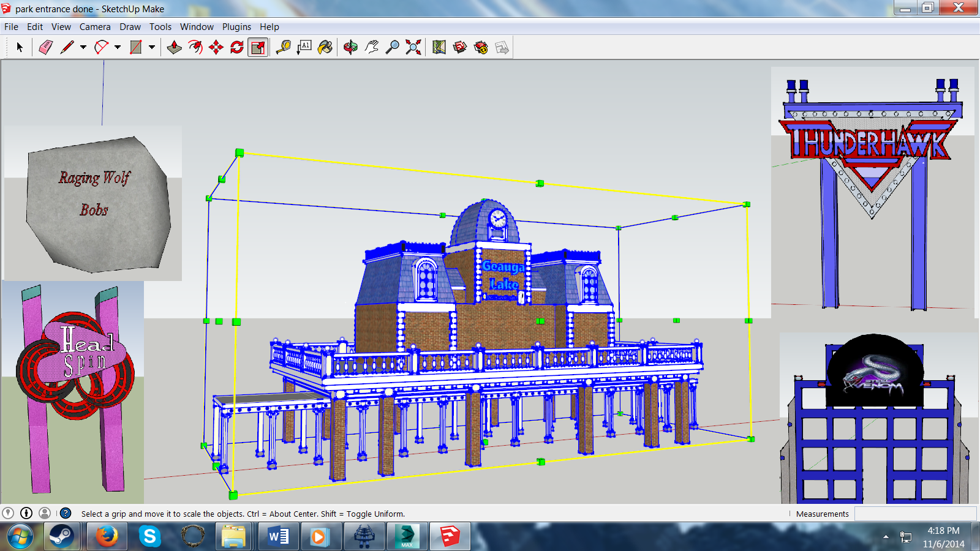The image size is (980, 551).
Task: Activate the Orbit camera tool
Action: [350, 47]
